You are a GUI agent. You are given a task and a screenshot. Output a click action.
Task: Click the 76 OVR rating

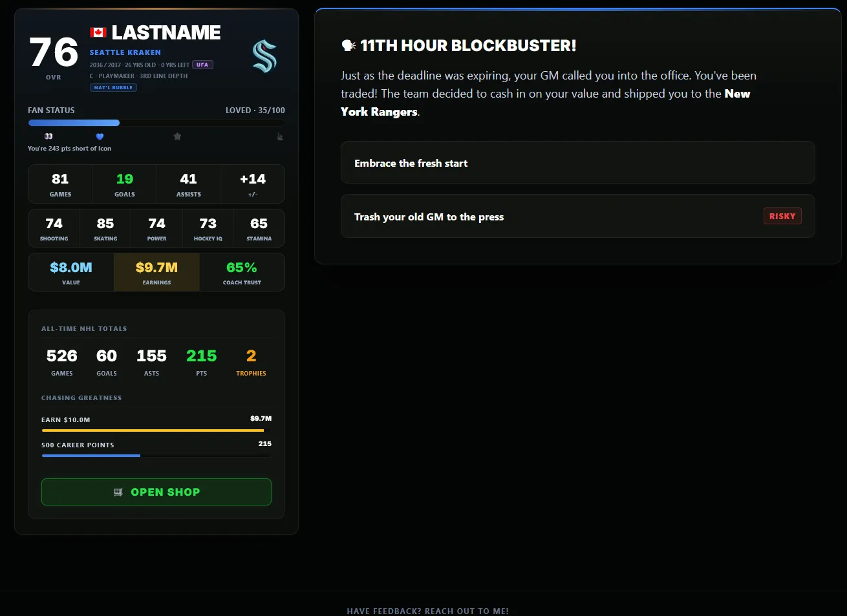[54, 57]
